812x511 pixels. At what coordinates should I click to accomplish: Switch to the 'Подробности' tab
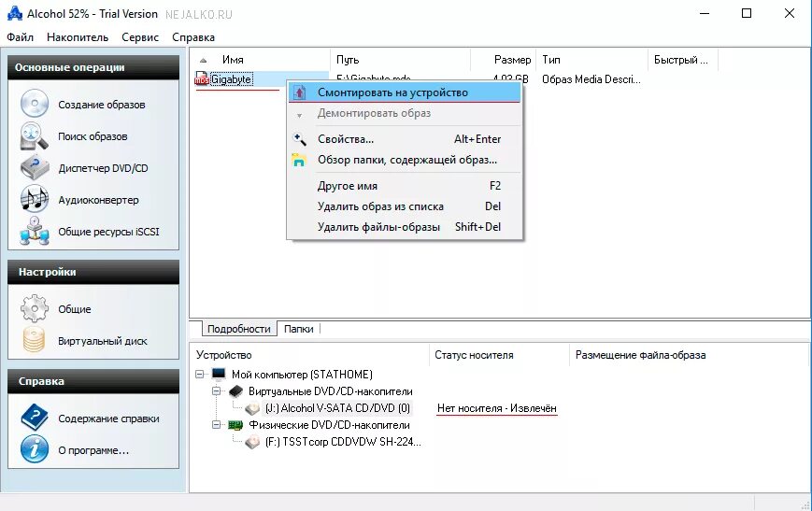238,329
